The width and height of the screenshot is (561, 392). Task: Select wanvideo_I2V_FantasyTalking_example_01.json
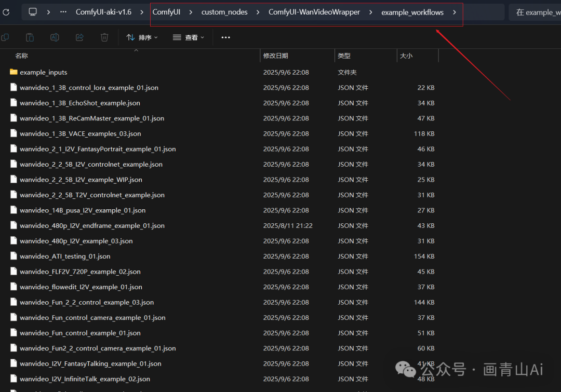click(90, 364)
